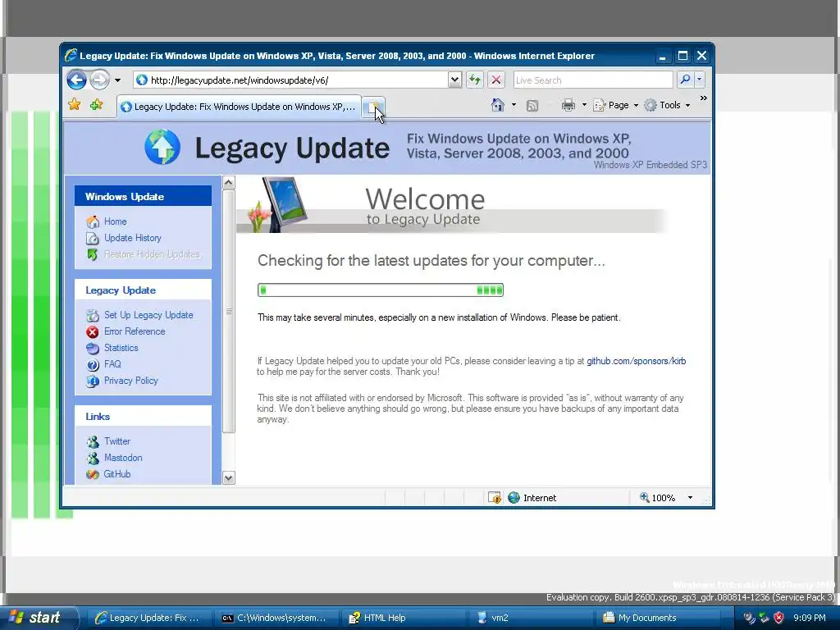Viewport: 840px width, 630px height.
Task: Open Update History link
Action: [x=132, y=238]
